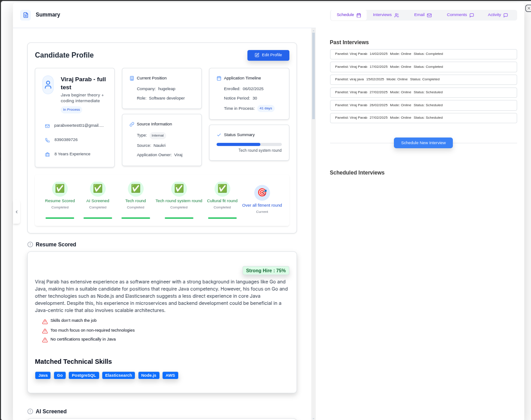The image size is (531, 420).
Task: Click the building icon beside Current Position
Action: (131, 78)
